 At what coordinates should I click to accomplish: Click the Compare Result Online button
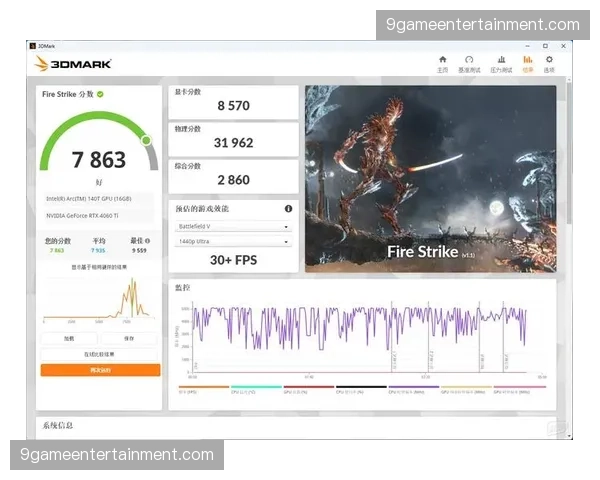coord(100,354)
